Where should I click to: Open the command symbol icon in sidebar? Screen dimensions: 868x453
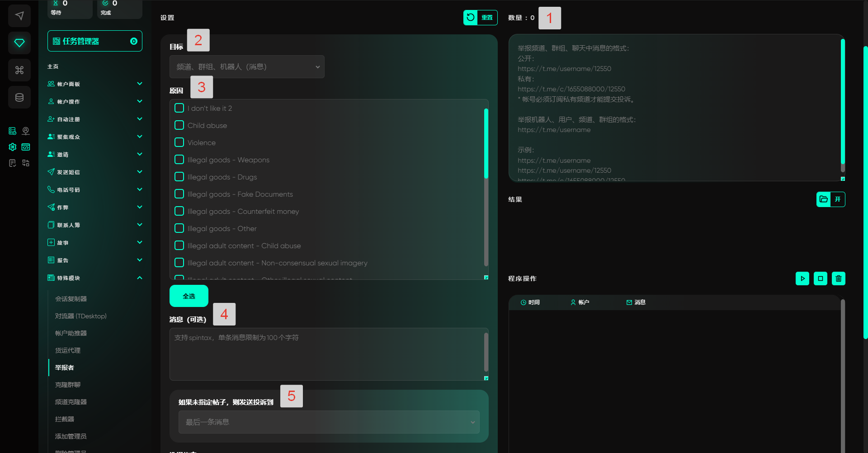[19, 70]
